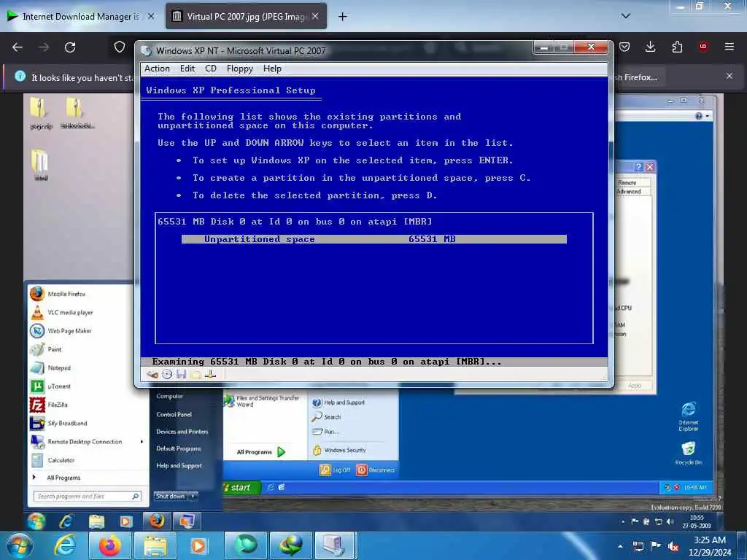
Task: Expand All Programs under Calculator
Action: 63,478
